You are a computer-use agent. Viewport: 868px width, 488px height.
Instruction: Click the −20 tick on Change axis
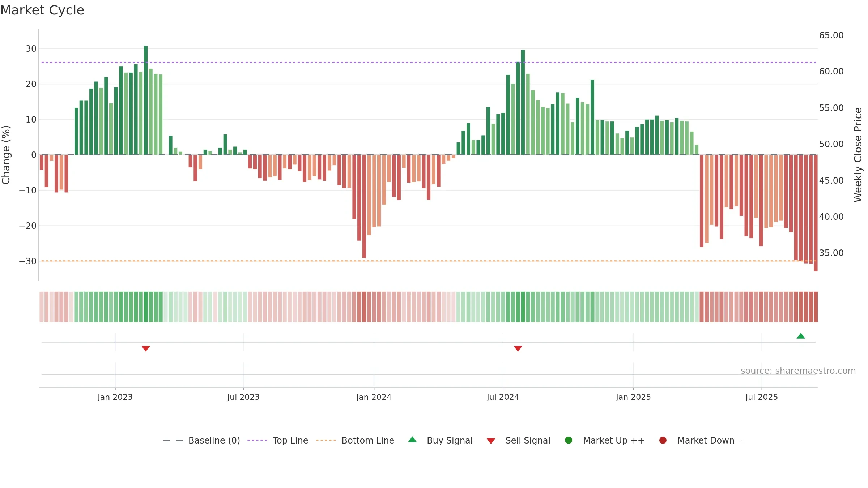(28, 226)
